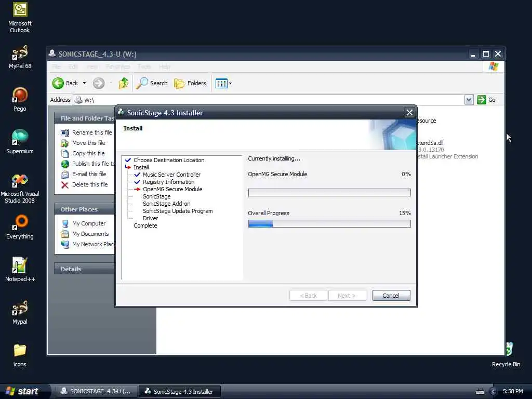Click the taskbar clock showing 5:58 PM
Image resolution: width=532 pixels, height=399 pixels.
tap(513, 392)
